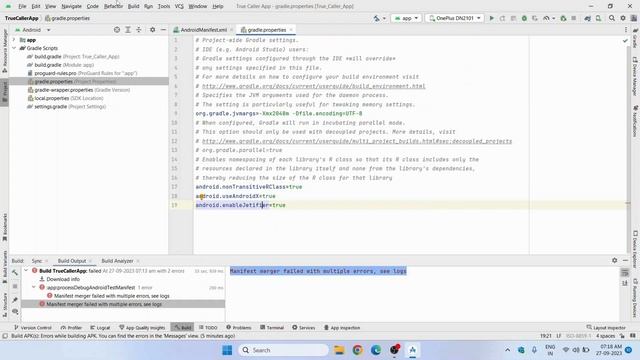Click Windows Start button
640x360 pixels.
pyautogui.click(x=227, y=350)
